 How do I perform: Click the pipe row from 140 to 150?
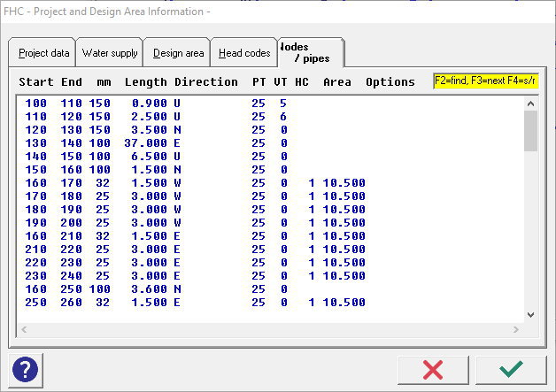pyautogui.click(x=177, y=157)
